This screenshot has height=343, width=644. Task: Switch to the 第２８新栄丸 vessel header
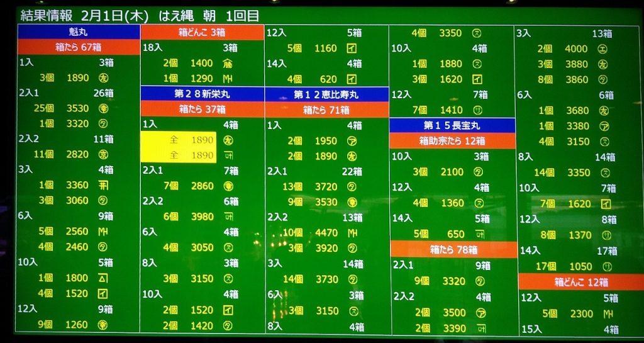coord(202,94)
